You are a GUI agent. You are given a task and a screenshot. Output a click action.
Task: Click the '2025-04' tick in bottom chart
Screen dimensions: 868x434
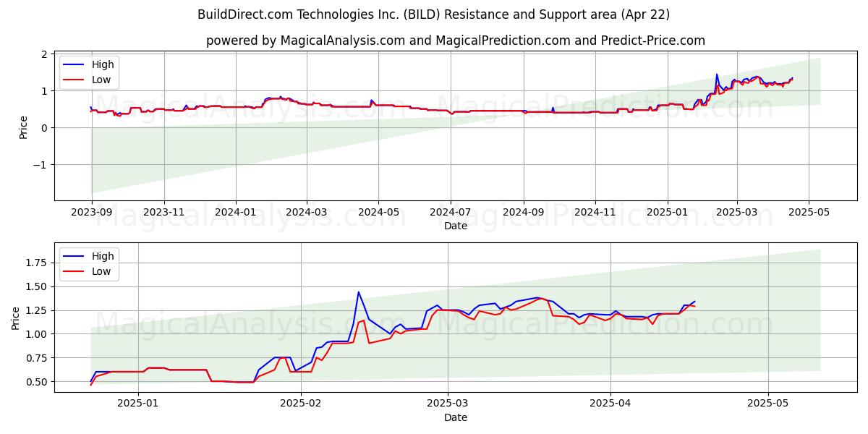(610, 404)
